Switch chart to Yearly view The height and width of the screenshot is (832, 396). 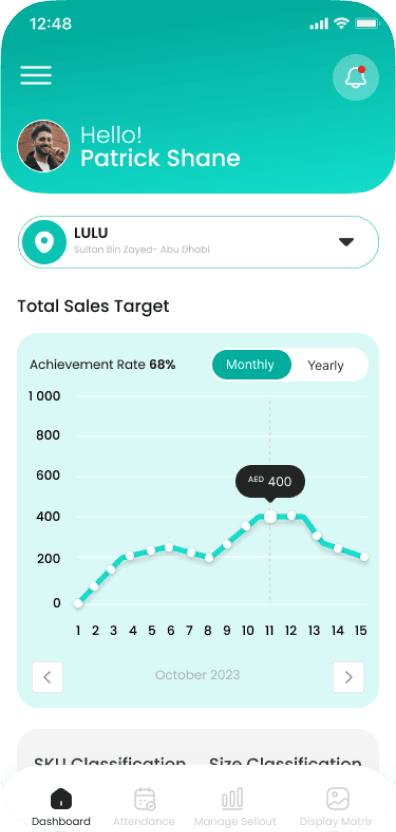tap(325, 365)
